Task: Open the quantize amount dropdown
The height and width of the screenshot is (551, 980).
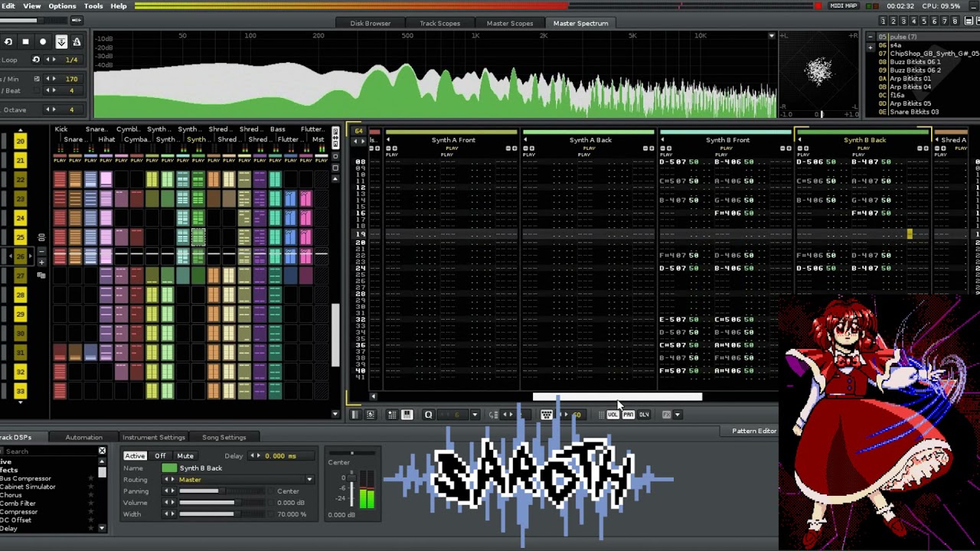Action: (x=475, y=415)
